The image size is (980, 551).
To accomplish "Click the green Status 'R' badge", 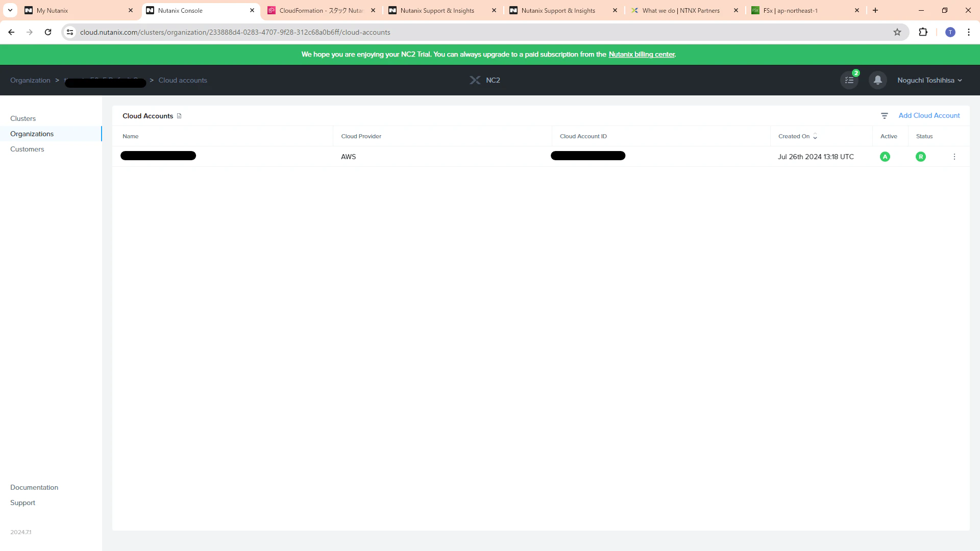I will (921, 157).
